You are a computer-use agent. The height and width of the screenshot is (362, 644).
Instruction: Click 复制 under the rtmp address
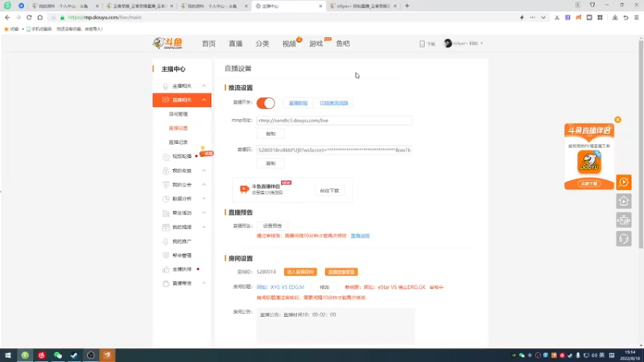(270, 134)
